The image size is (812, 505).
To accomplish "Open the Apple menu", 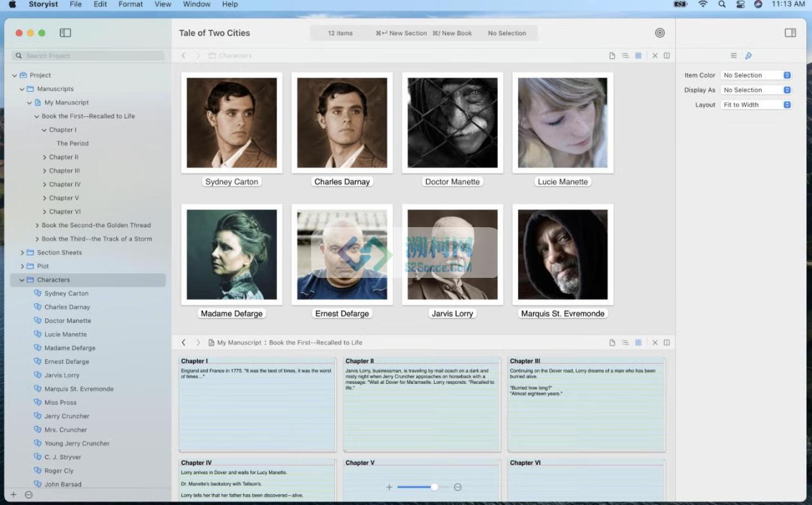I will click(12, 4).
